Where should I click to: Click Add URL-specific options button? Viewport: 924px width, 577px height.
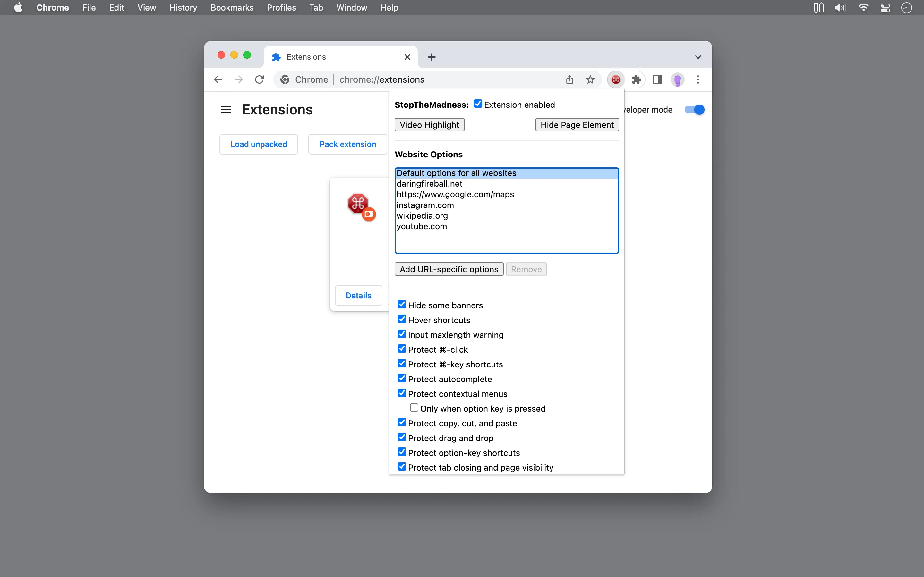pyautogui.click(x=449, y=269)
